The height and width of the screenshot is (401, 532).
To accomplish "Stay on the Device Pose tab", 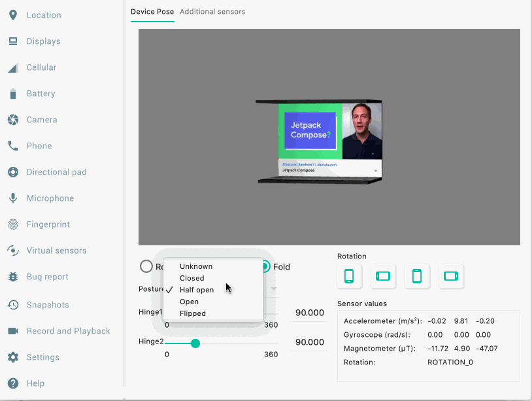I will click(x=152, y=11).
